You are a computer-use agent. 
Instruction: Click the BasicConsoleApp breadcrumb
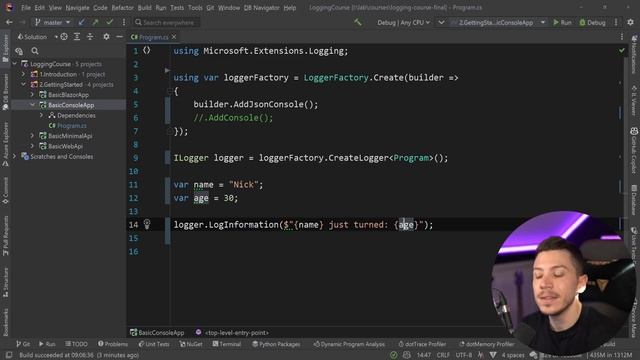click(x=157, y=333)
